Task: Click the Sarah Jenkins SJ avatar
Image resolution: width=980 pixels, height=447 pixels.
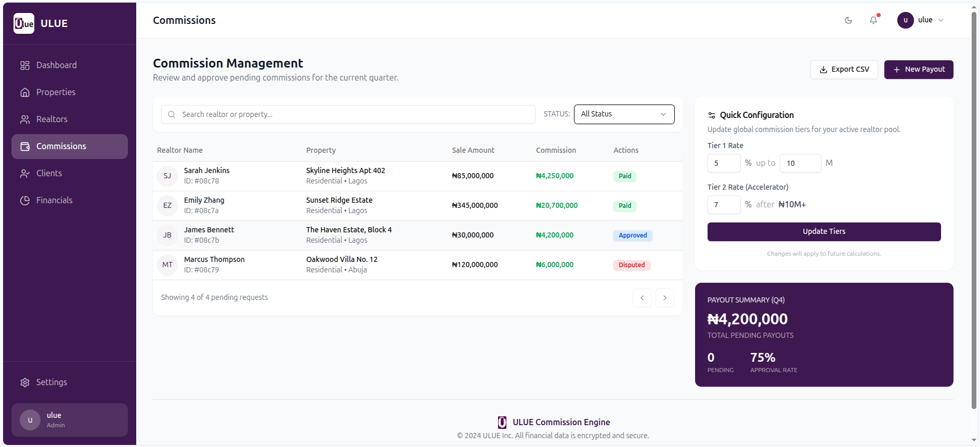Action: 167,176
